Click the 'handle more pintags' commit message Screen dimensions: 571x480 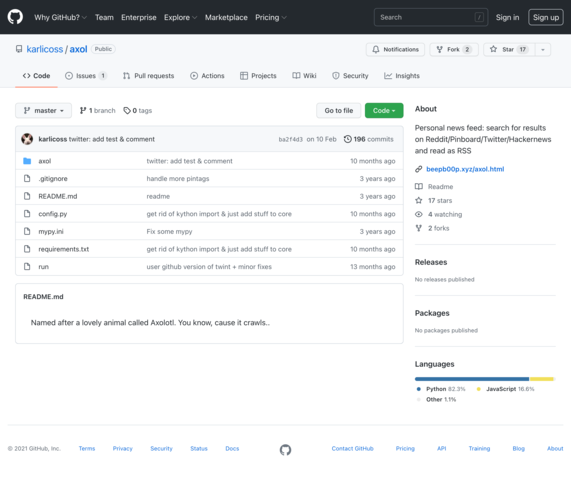click(x=178, y=178)
